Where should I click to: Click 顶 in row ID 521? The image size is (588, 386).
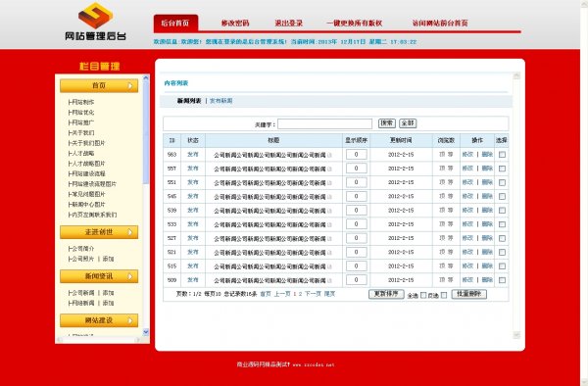click(442, 252)
